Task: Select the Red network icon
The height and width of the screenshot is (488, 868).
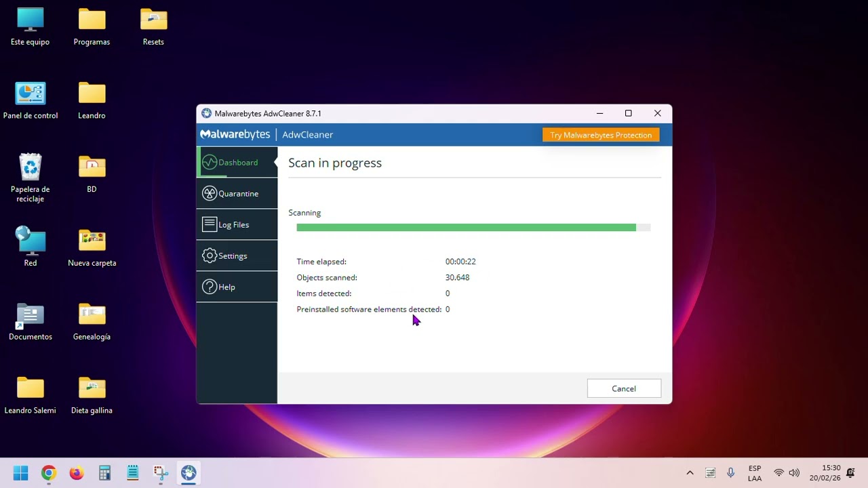Action: [x=31, y=247]
